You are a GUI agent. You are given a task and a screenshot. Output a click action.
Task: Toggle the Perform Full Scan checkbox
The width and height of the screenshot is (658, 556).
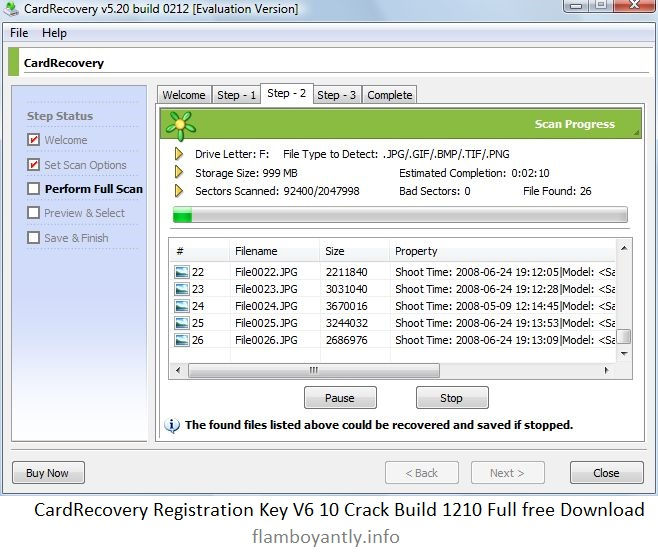point(34,189)
